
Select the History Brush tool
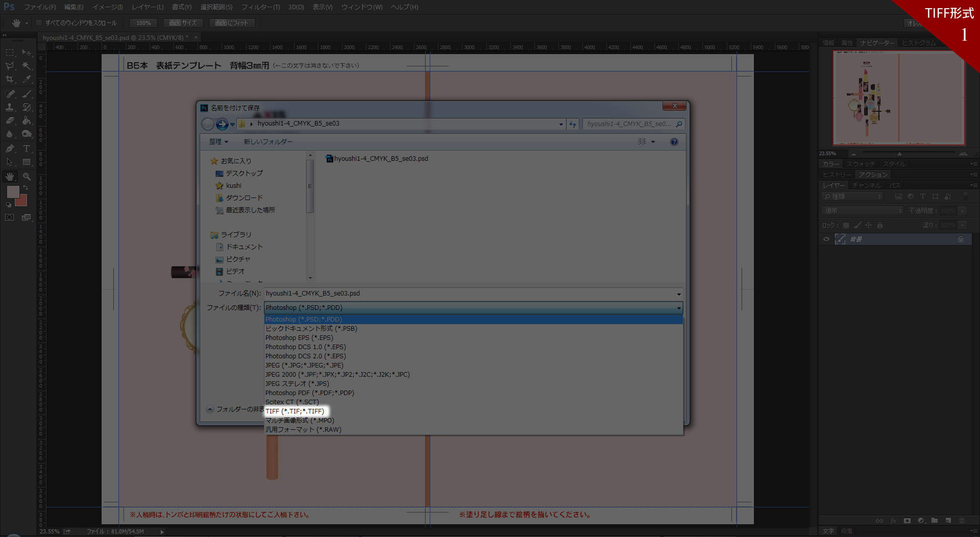pyautogui.click(x=27, y=107)
